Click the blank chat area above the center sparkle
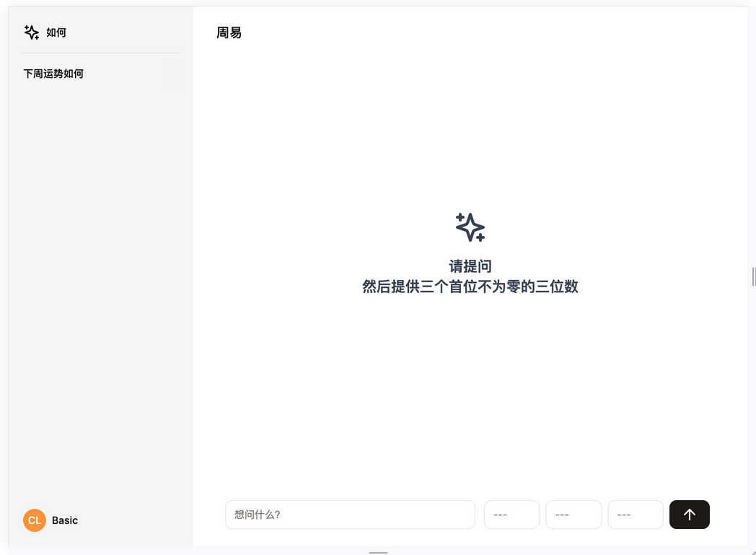756x555 pixels. [x=470, y=130]
